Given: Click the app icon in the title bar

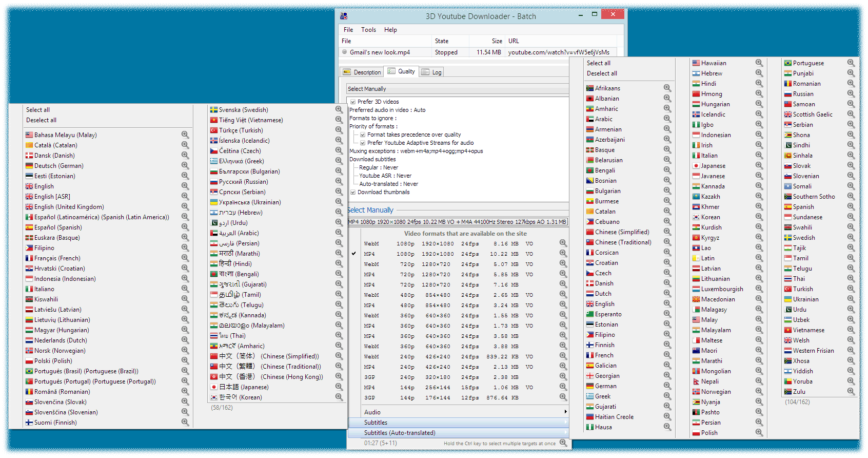Looking at the screenshot, I should click(x=344, y=16).
